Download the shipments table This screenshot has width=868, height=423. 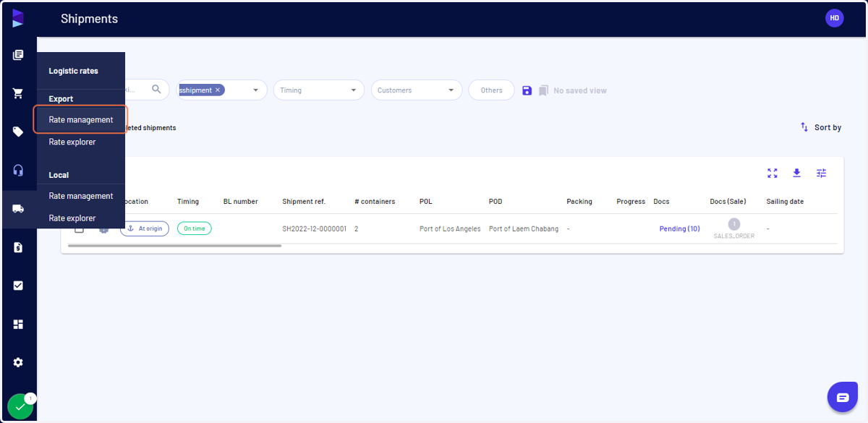point(796,173)
